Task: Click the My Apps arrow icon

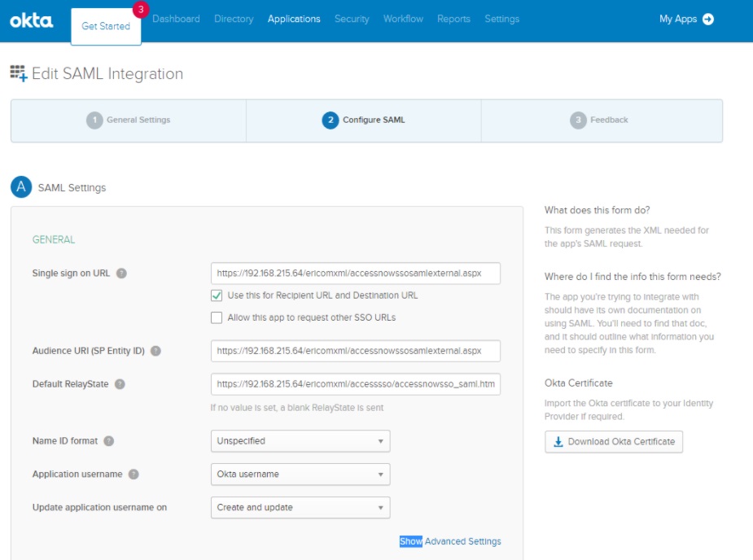Action: (707, 20)
